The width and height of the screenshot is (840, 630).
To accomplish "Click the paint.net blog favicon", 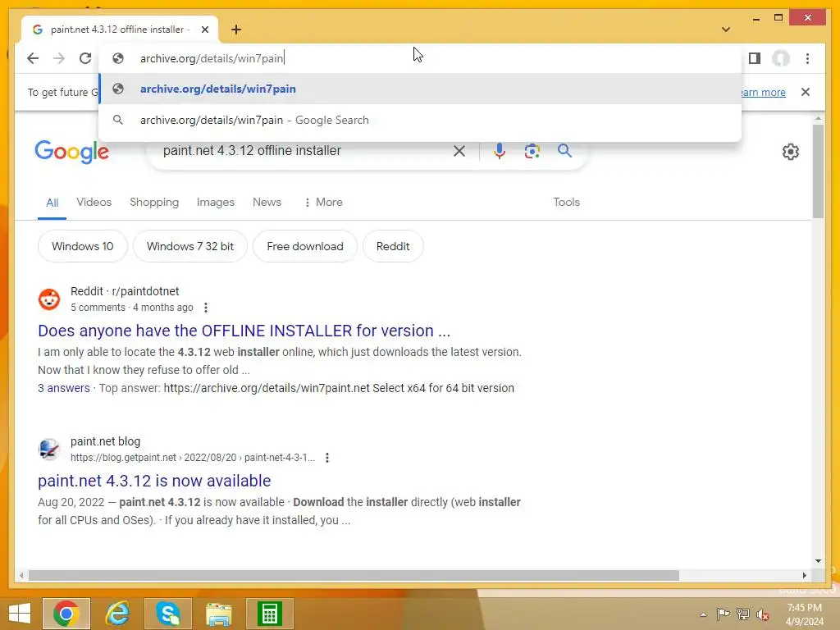I will [49, 450].
